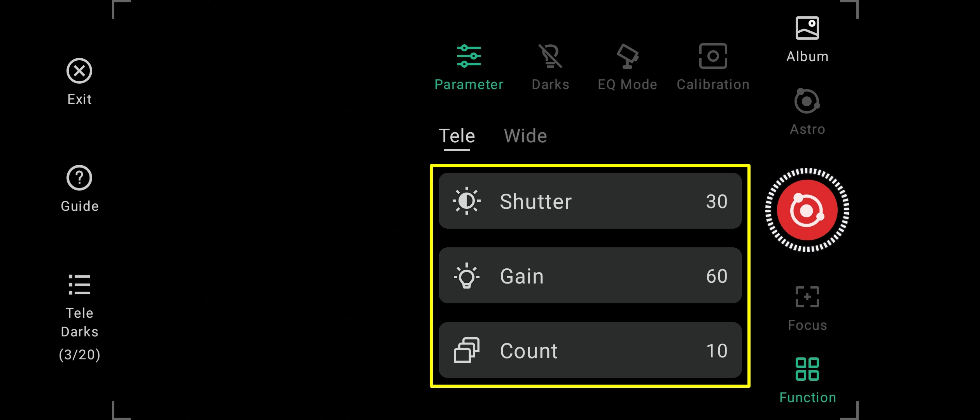
Task: Switch to Tele camera tab
Action: coord(457,136)
